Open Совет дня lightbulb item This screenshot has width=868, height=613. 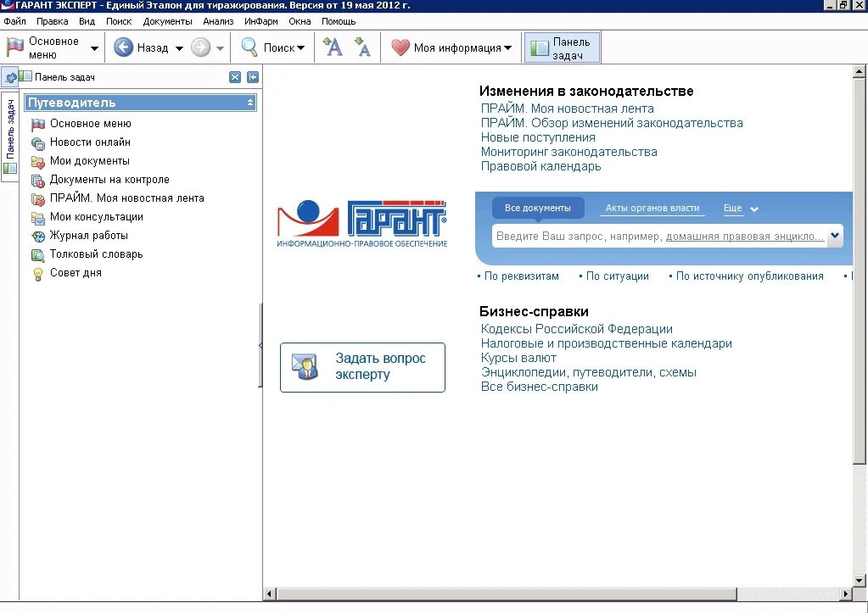point(76,273)
